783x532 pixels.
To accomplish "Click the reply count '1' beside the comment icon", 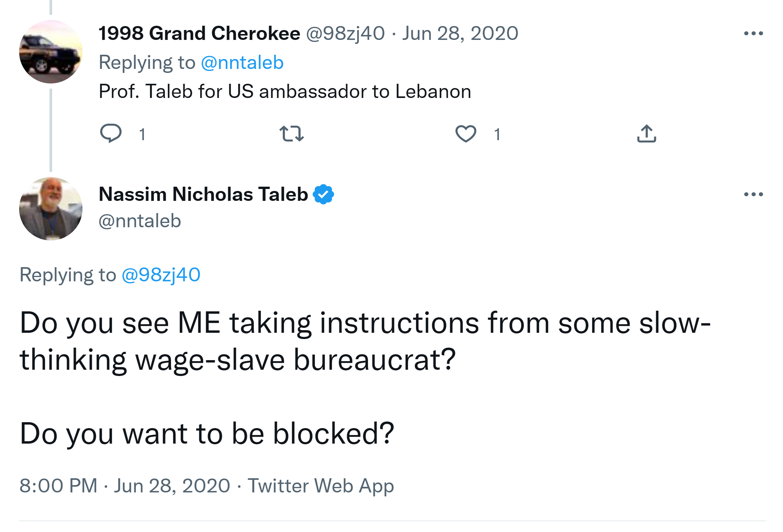I will [x=142, y=134].
